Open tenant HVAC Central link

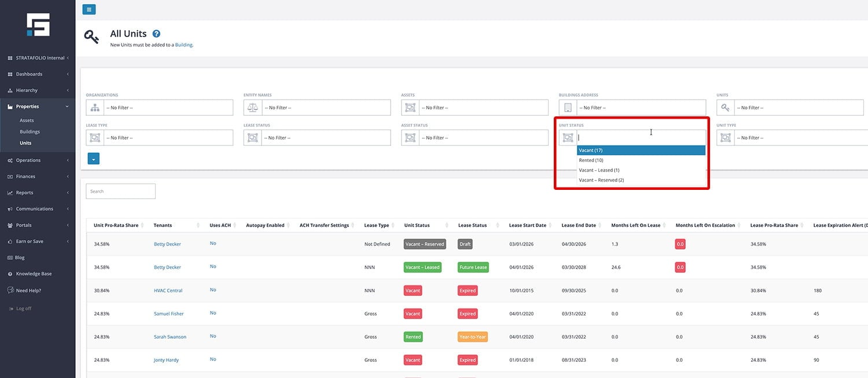(x=168, y=291)
